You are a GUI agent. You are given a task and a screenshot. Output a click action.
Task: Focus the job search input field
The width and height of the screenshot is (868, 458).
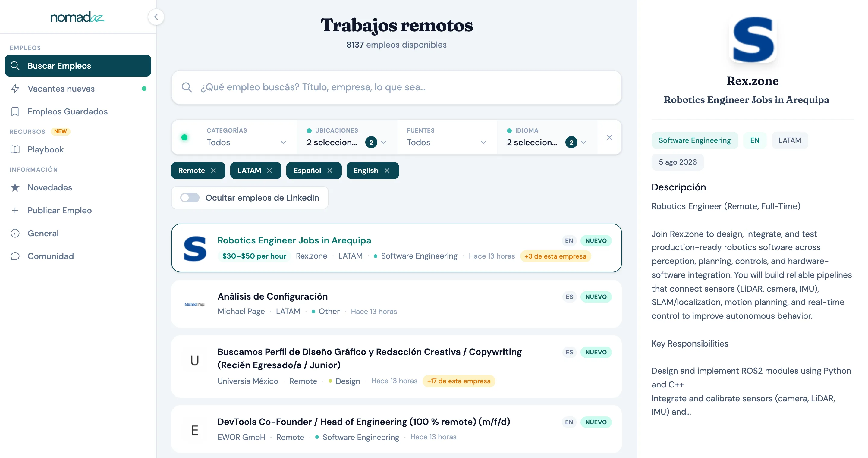tap(396, 87)
